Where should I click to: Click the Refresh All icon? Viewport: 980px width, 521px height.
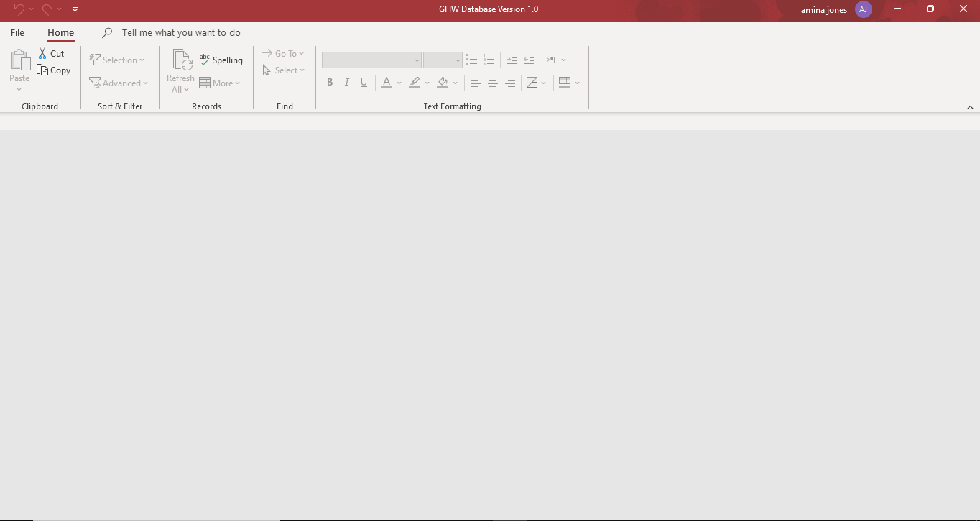182,60
